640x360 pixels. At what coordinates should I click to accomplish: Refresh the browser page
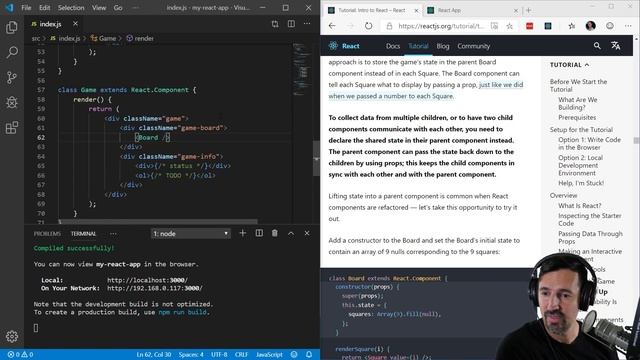click(369, 26)
